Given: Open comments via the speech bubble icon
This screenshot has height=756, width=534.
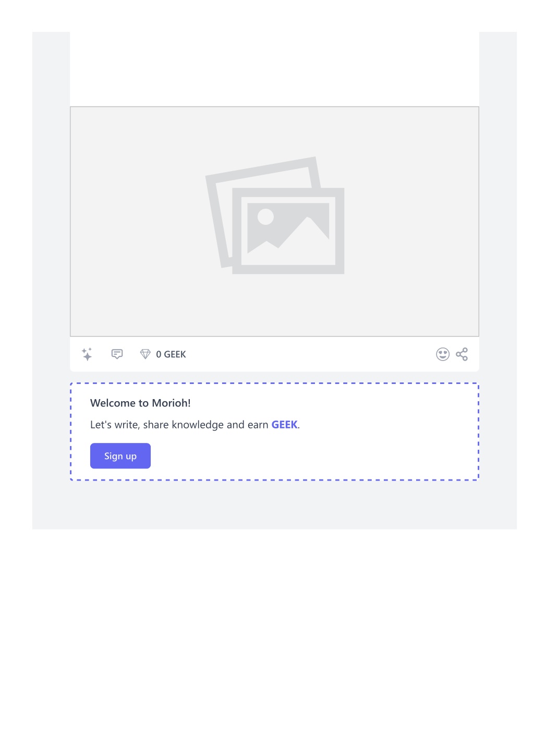Looking at the screenshot, I should pyautogui.click(x=117, y=354).
